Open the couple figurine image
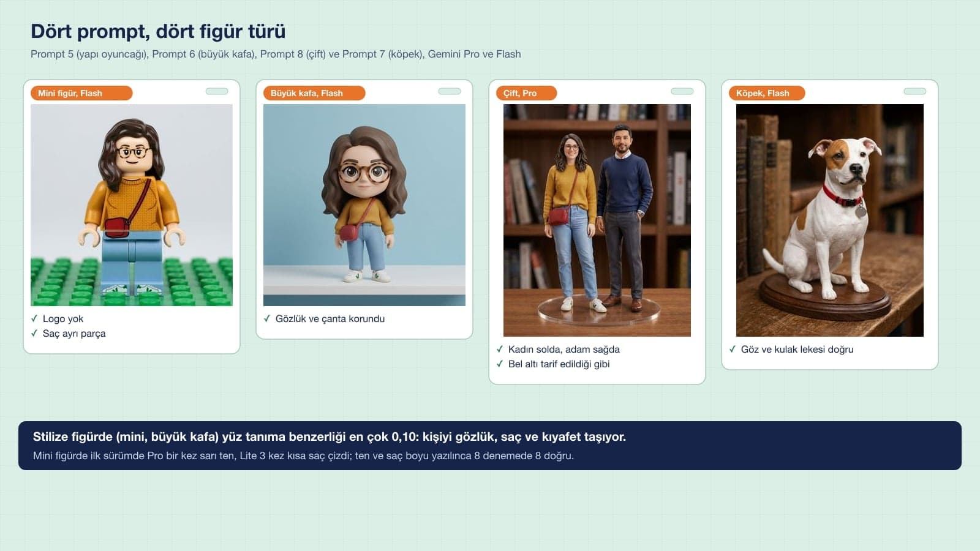The height and width of the screenshot is (551, 980). pos(597,220)
